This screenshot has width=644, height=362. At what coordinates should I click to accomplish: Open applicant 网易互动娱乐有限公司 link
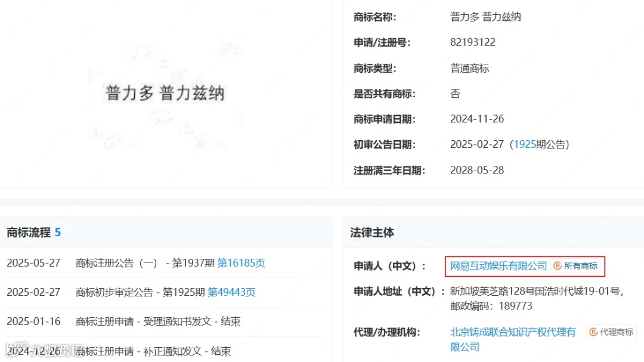(499, 266)
